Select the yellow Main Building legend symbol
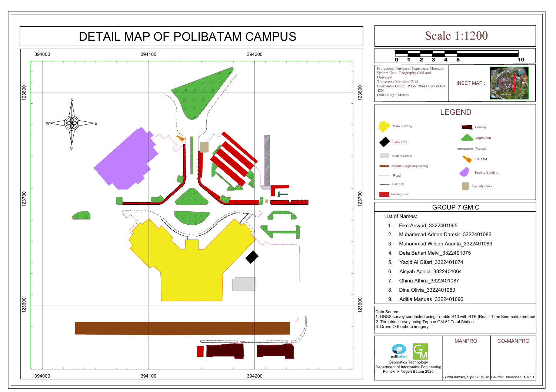The width and height of the screenshot is (556, 392). (384, 126)
